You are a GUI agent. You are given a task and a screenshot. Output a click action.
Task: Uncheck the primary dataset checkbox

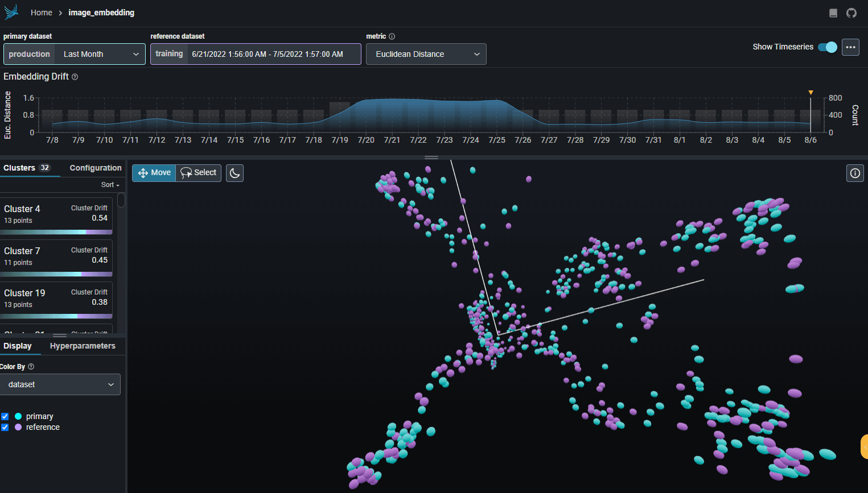click(5, 416)
